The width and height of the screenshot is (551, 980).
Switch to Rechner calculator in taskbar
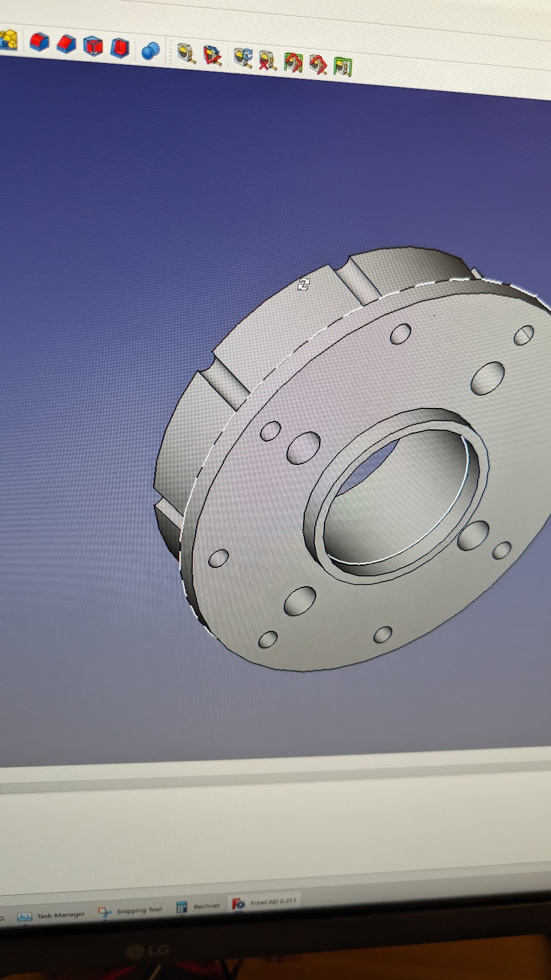pyautogui.click(x=198, y=907)
